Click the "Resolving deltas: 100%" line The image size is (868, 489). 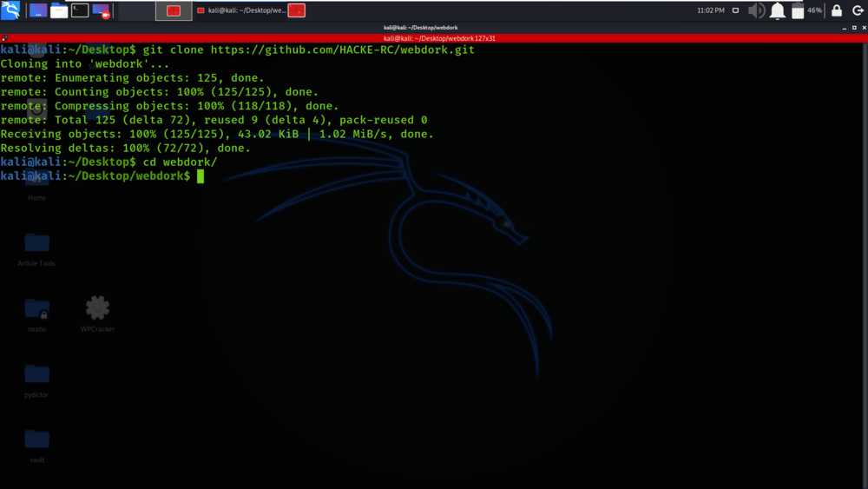126,148
